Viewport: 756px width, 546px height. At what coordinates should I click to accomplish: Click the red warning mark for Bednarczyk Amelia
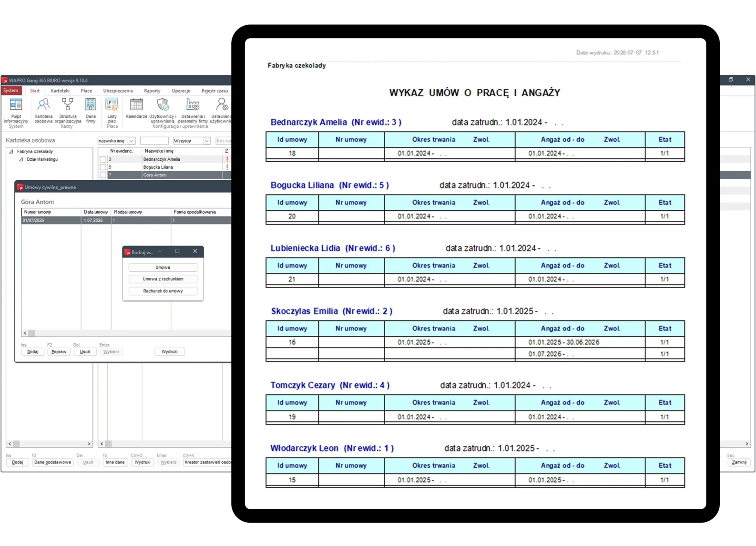[x=227, y=159]
